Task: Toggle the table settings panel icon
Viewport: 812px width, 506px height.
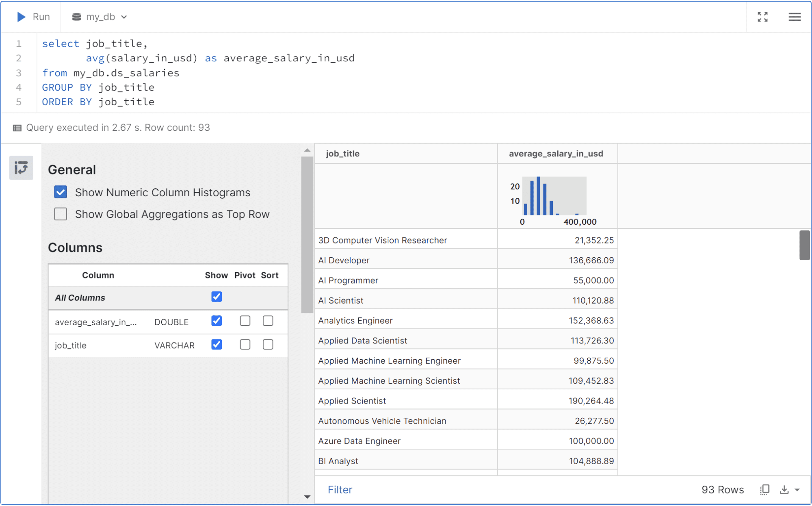Action: tap(21, 167)
